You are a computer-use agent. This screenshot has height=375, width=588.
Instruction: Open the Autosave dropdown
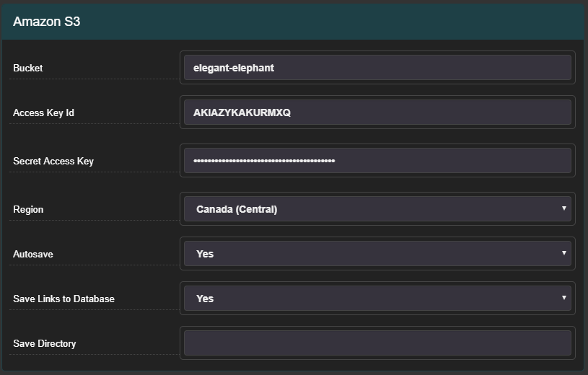pyautogui.click(x=377, y=254)
